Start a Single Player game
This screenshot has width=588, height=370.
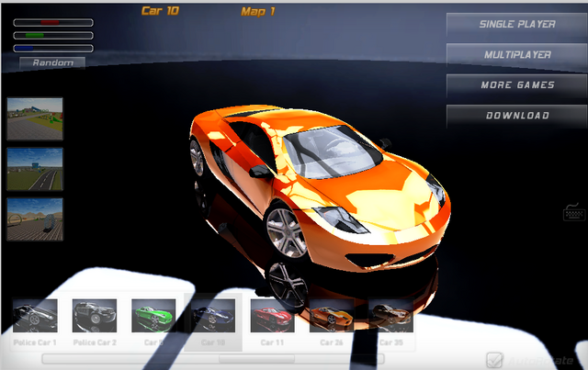(x=516, y=25)
